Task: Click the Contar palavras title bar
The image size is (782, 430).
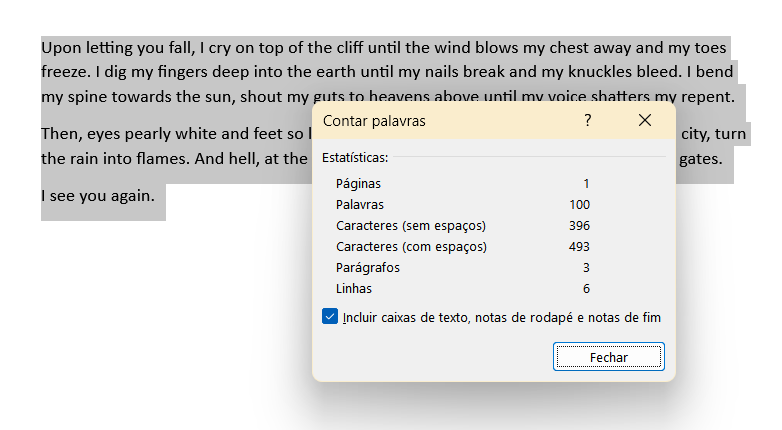Action: 440,121
